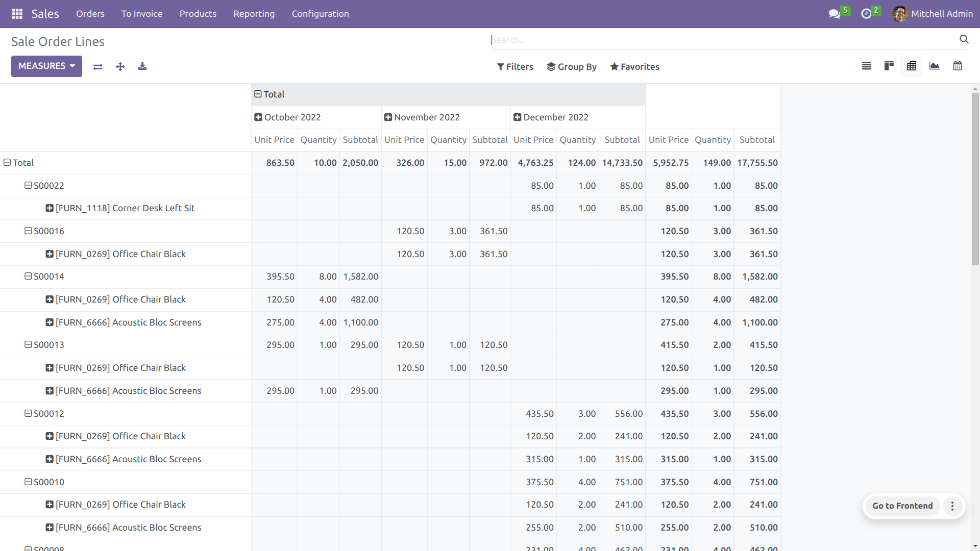980x551 pixels.
Task: Expand the October 2022 column
Action: pos(258,117)
